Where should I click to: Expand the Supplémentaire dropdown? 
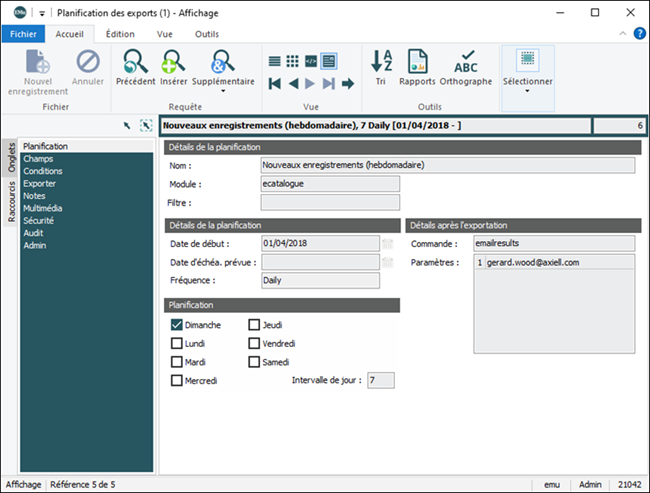click(222, 90)
